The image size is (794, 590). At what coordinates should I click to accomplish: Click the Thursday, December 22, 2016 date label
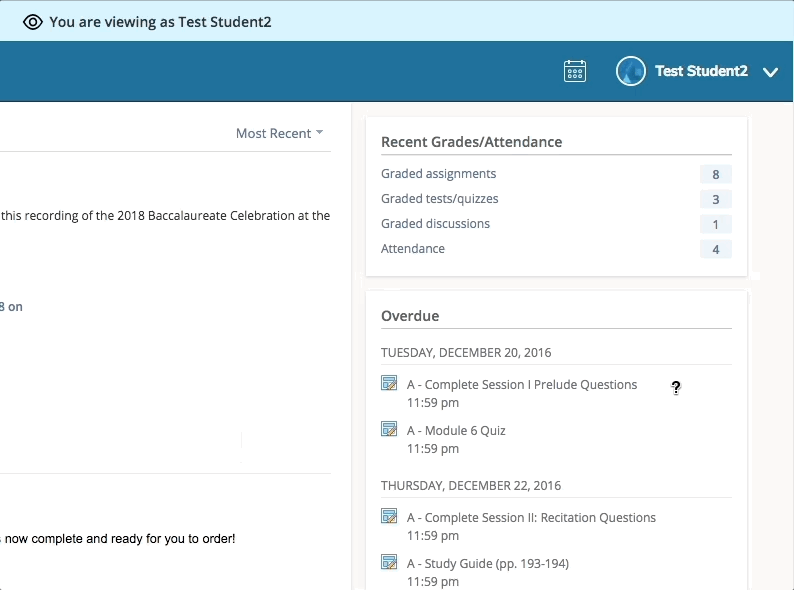pyautogui.click(x=471, y=486)
